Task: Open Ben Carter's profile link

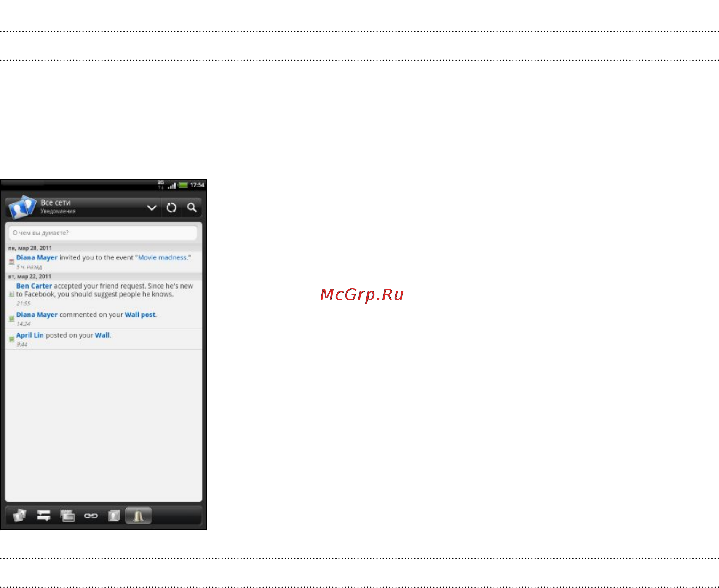Action: [34, 286]
